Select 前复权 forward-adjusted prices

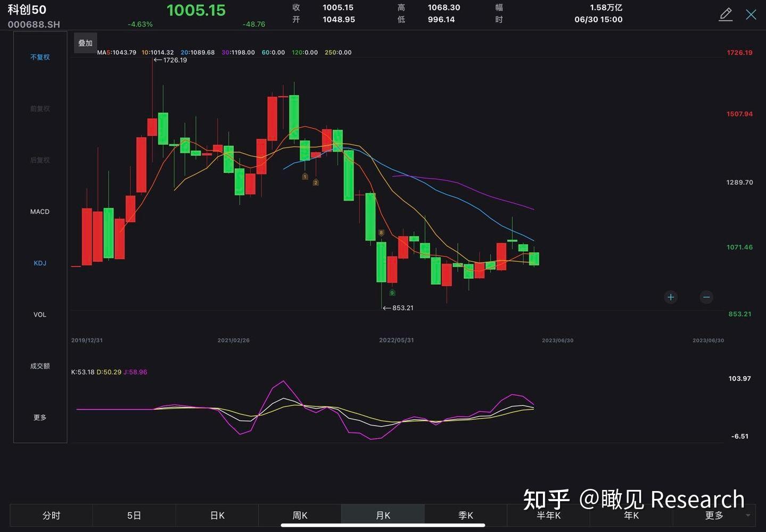[39, 109]
